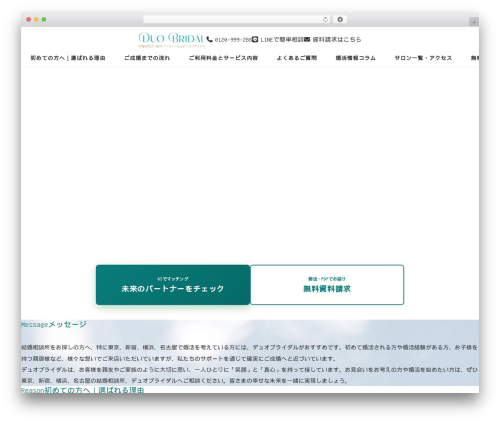Click the macOS window zoom green button

pos(44,19)
